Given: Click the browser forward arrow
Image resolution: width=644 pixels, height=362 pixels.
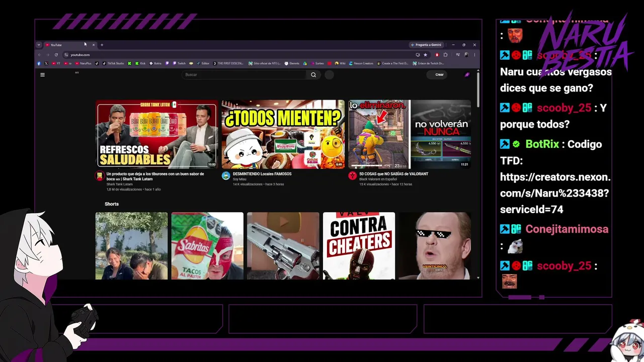Looking at the screenshot, I should [x=48, y=55].
